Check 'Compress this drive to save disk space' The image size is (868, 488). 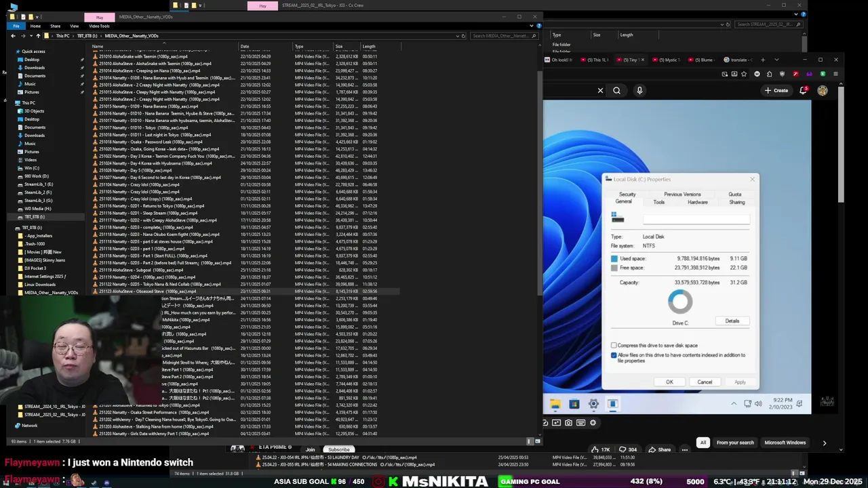coord(614,346)
